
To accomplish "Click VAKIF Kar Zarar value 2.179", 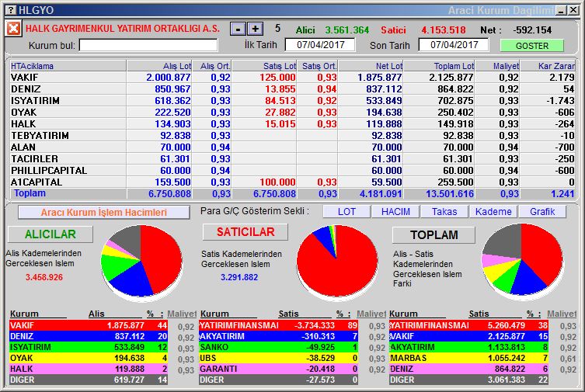I will [x=562, y=78].
